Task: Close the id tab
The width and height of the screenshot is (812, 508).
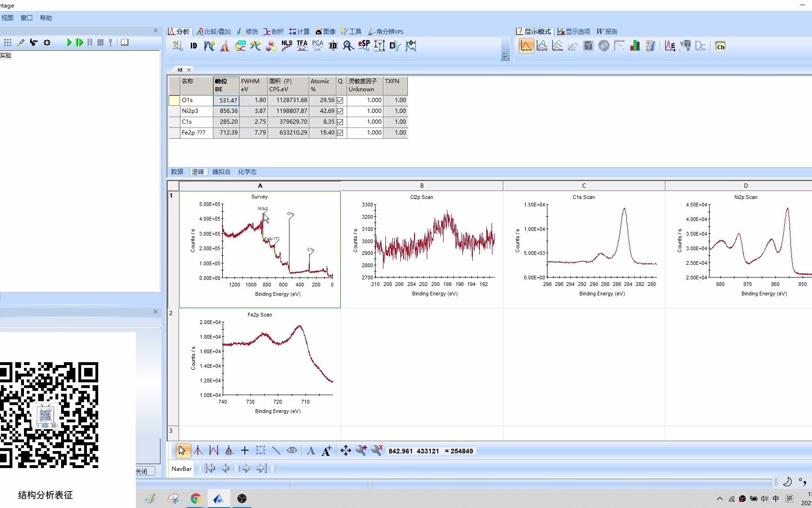Action: (x=189, y=70)
